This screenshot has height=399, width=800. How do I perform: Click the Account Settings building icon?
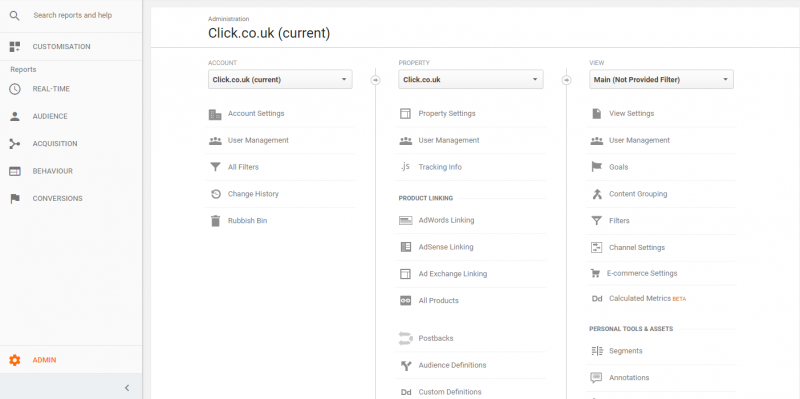[x=215, y=114]
